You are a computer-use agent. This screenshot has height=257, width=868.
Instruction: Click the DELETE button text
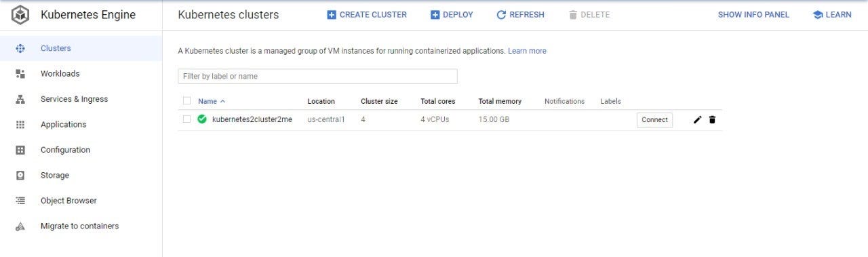coord(595,15)
